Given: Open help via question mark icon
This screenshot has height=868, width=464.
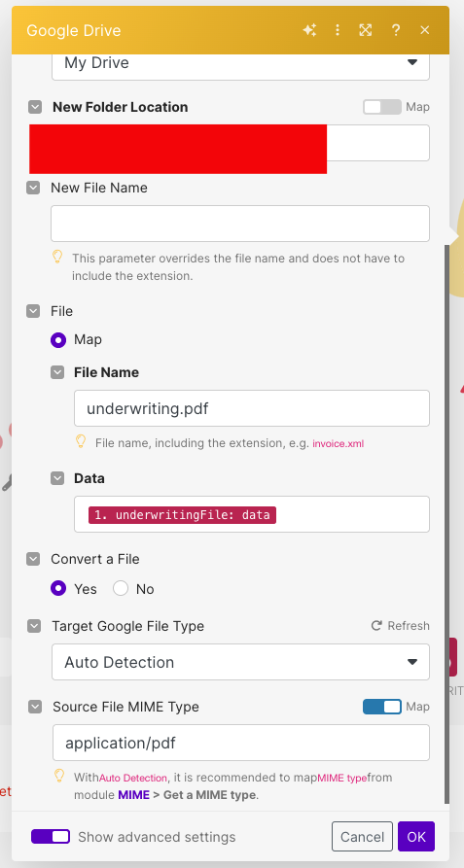Looking at the screenshot, I should (395, 30).
